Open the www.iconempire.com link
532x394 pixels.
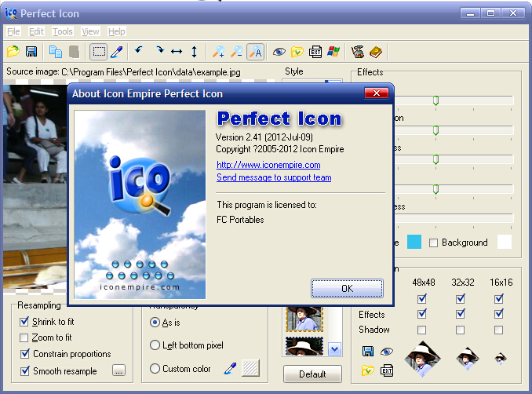click(268, 165)
